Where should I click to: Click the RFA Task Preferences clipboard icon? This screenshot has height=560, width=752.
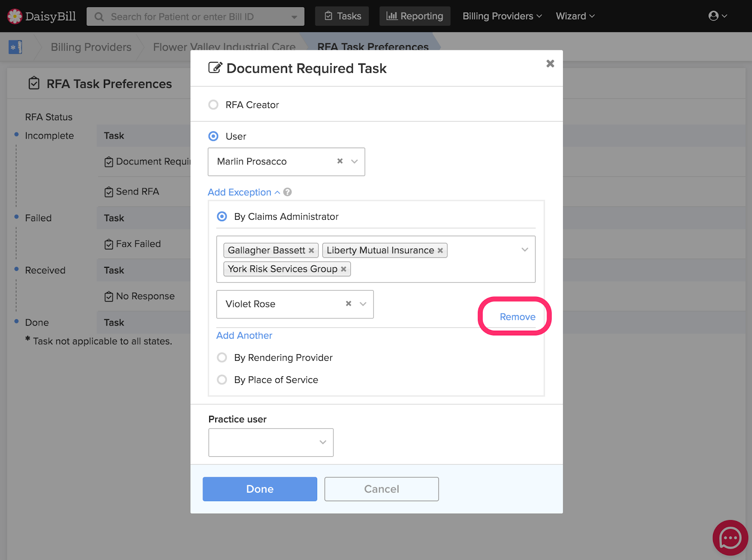pos(34,83)
